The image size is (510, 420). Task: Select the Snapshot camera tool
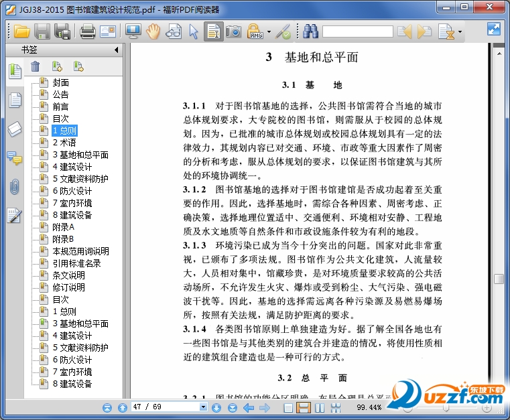pyautogui.click(x=233, y=31)
